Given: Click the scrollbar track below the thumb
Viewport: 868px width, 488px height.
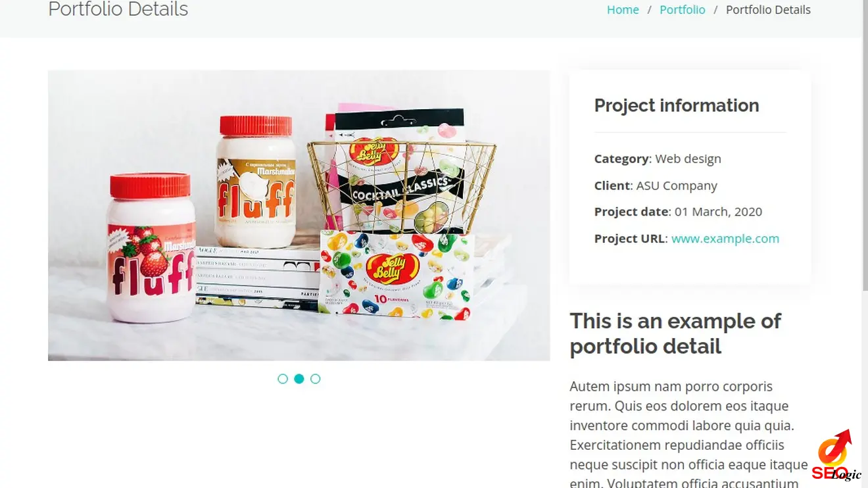Looking at the screenshot, I should click(865, 388).
